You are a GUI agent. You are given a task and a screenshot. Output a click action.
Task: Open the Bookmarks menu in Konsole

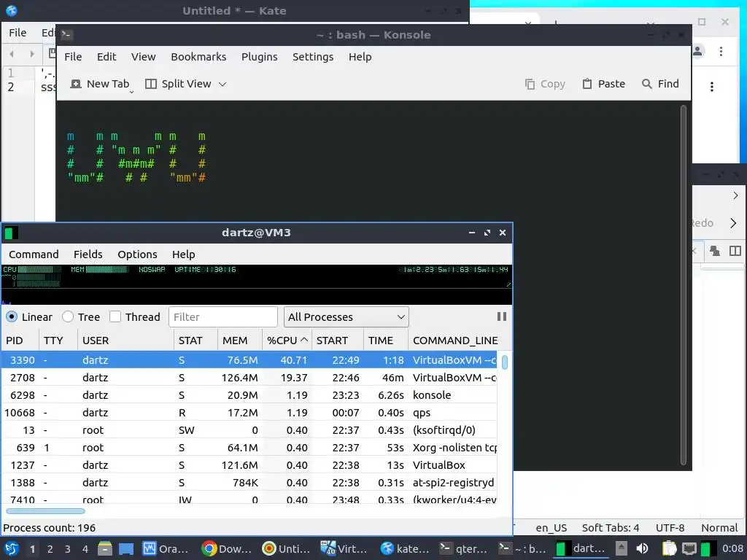click(x=198, y=57)
